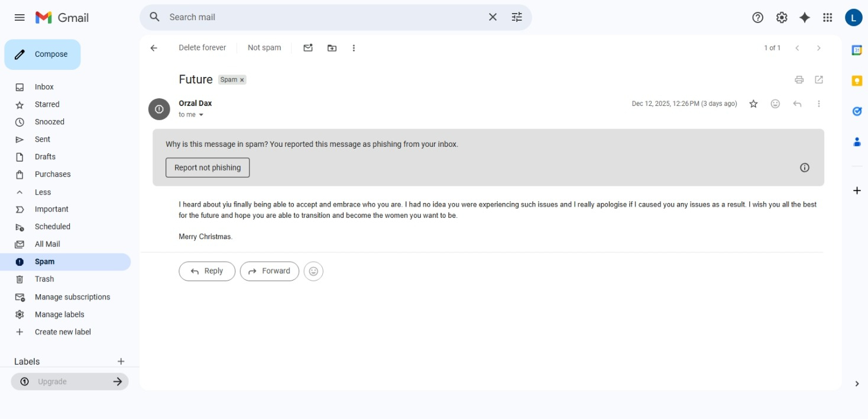
Task: Show search options filter dropdown
Action: click(x=517, y=17)
